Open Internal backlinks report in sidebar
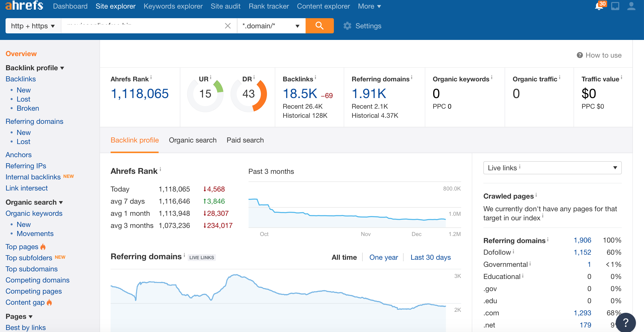The height and width of the screenshot is (332, 644). tap(33, 177)
